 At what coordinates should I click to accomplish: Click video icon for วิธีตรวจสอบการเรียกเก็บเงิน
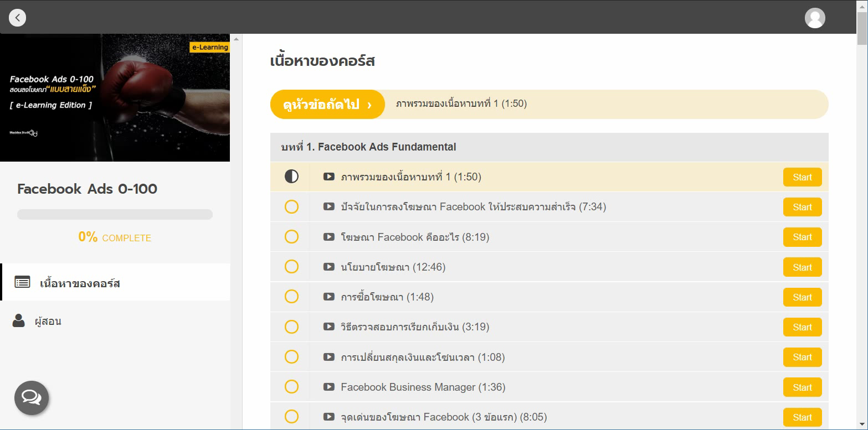[329, 327]
